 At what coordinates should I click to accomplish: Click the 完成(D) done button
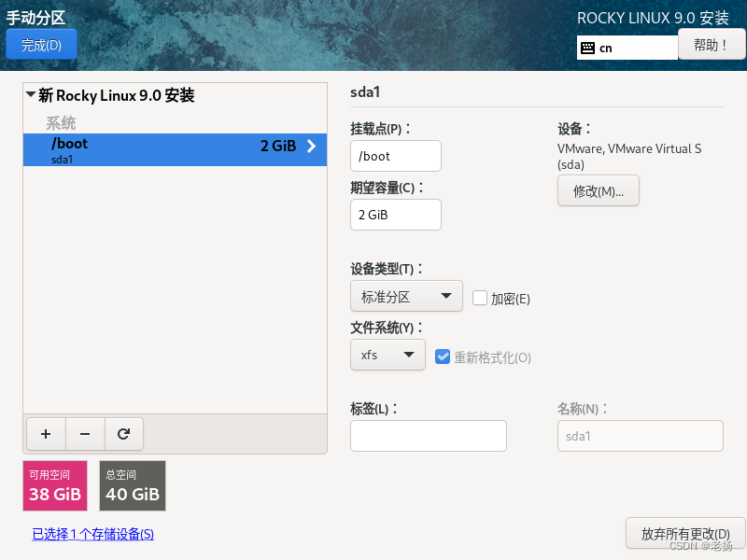pos(41,44)
